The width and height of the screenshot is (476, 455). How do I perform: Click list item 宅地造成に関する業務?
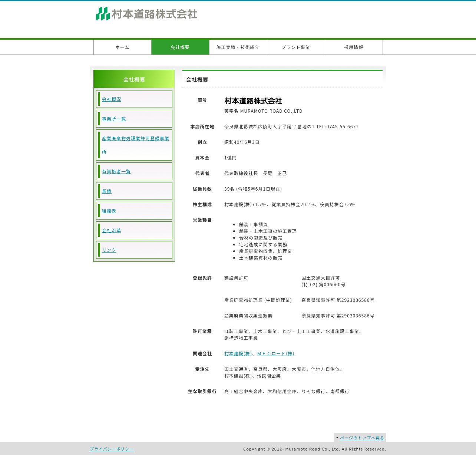[x=263, y=245]
